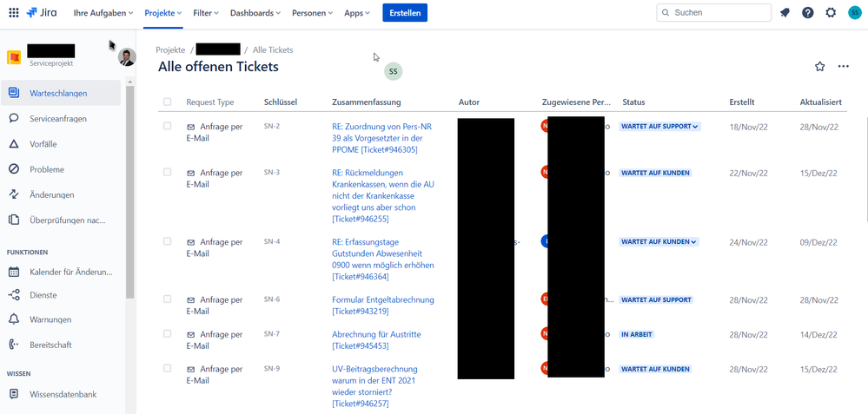
Task: Open Probleme in the sidebar
Action: click(60, 169)
